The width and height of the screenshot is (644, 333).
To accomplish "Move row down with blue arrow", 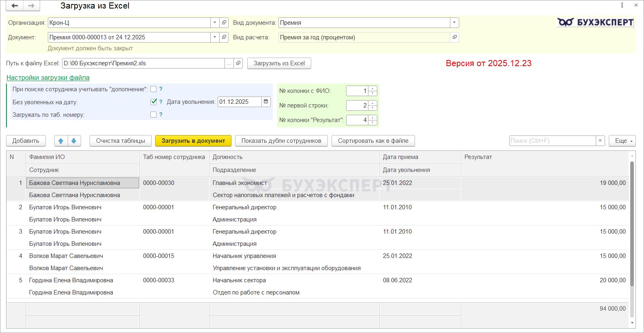I will point(74,141).
